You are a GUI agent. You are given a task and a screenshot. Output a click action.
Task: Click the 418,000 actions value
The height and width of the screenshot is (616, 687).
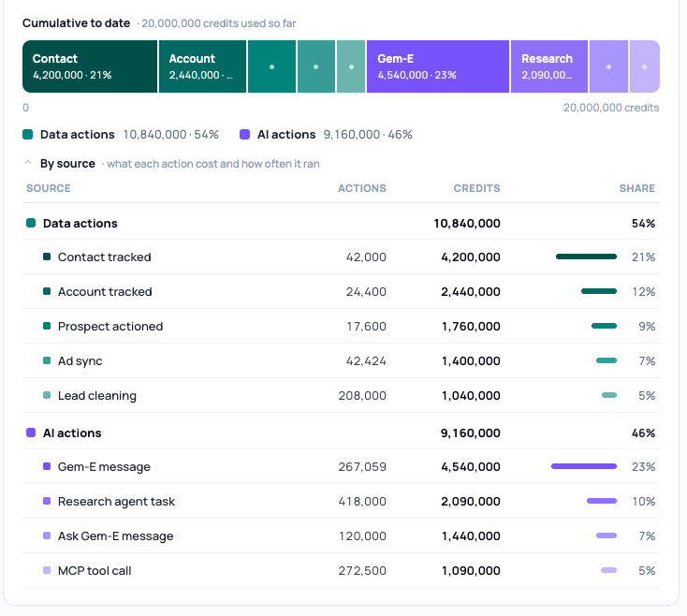pyautogui.click(x=362, y=501)
